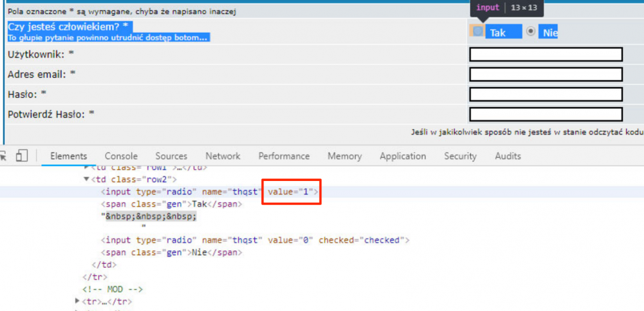Open the Audits tab
644x311 pixels.
click(507, 156)
